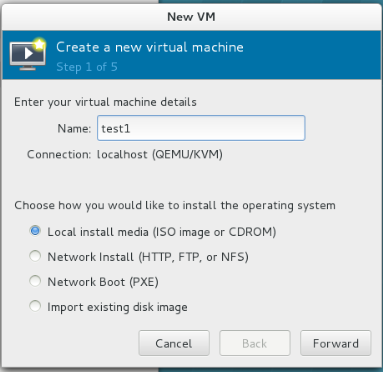Click the Cancel button
This screenshot has width=383, height=372.
174,343
